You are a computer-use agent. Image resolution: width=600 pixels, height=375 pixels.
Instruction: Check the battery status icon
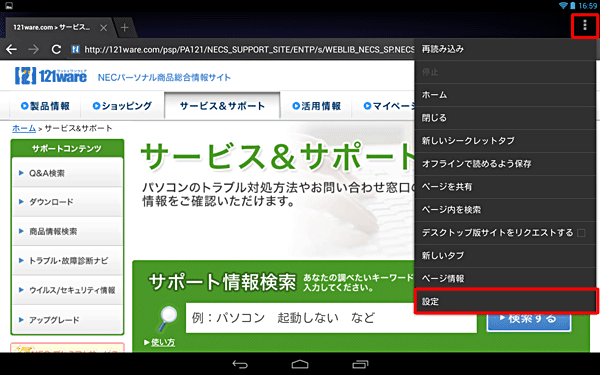[572, 5]
